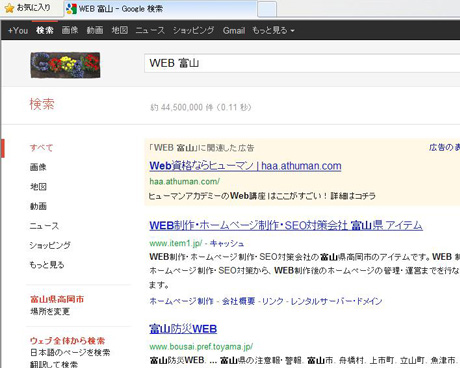Open ショッピング in the black navigation bar

[194, 30]
